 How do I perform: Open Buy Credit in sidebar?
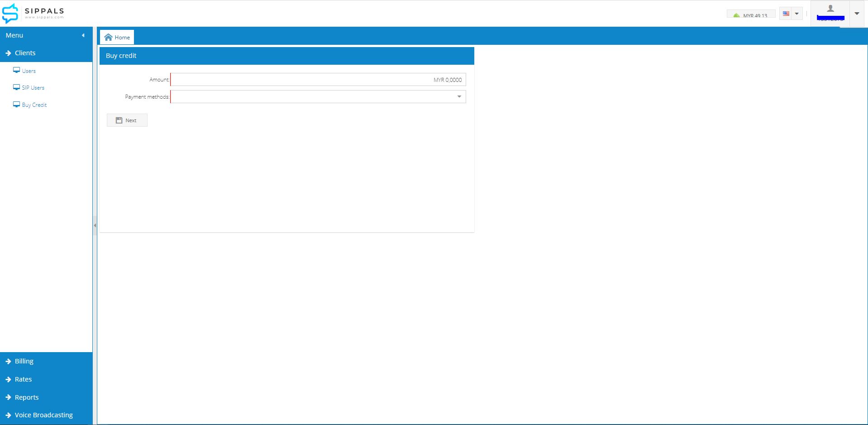click(x=34, y=105)
